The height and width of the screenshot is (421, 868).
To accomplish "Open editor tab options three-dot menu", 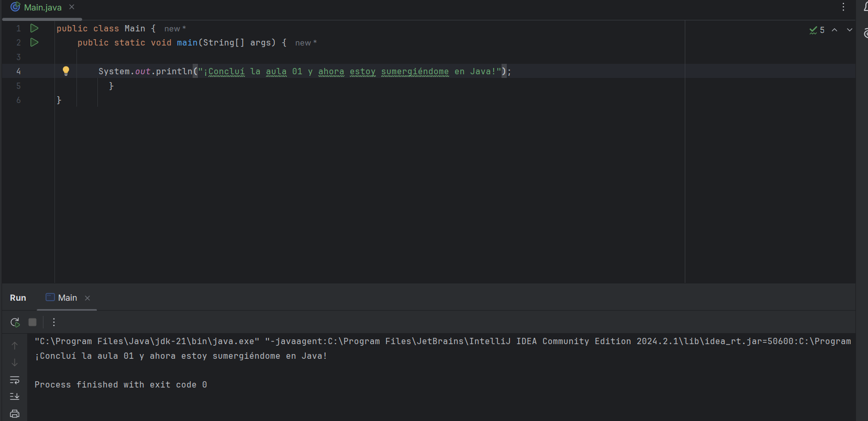I will click(843, 7).
